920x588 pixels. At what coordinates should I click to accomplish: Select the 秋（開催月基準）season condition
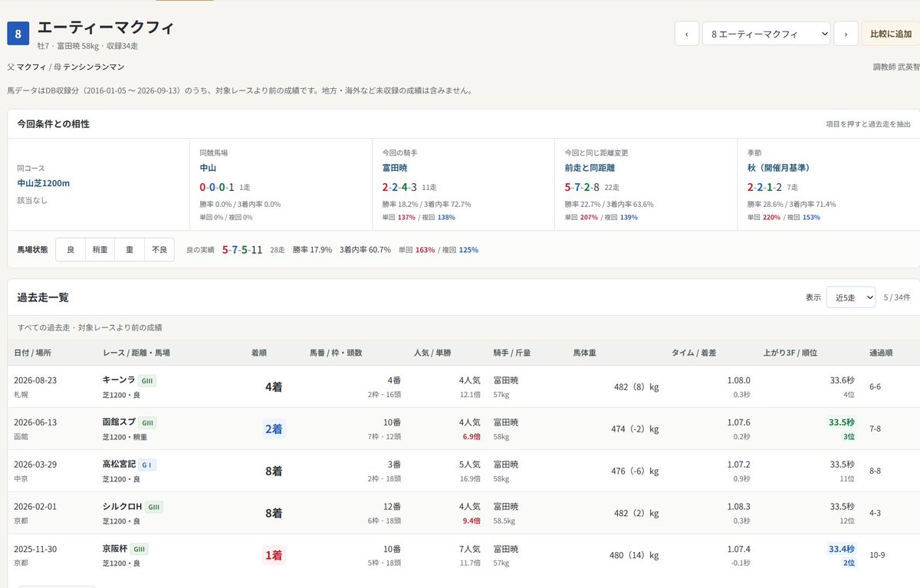click(x=779, y=167)
